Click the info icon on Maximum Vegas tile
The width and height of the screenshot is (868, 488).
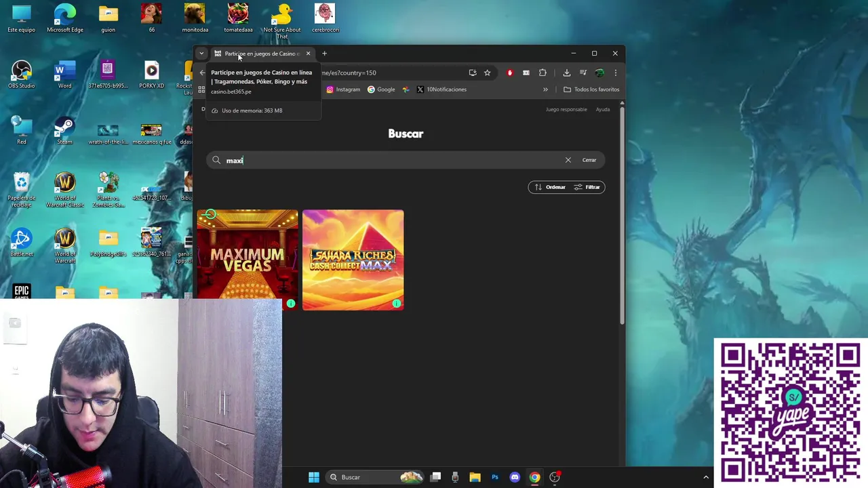(291, 303)
